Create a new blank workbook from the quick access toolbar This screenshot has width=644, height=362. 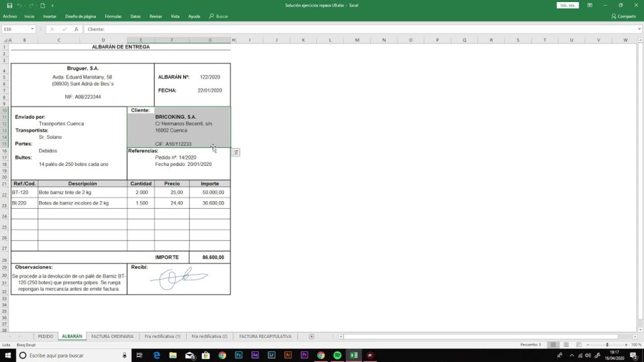(42, 5)
